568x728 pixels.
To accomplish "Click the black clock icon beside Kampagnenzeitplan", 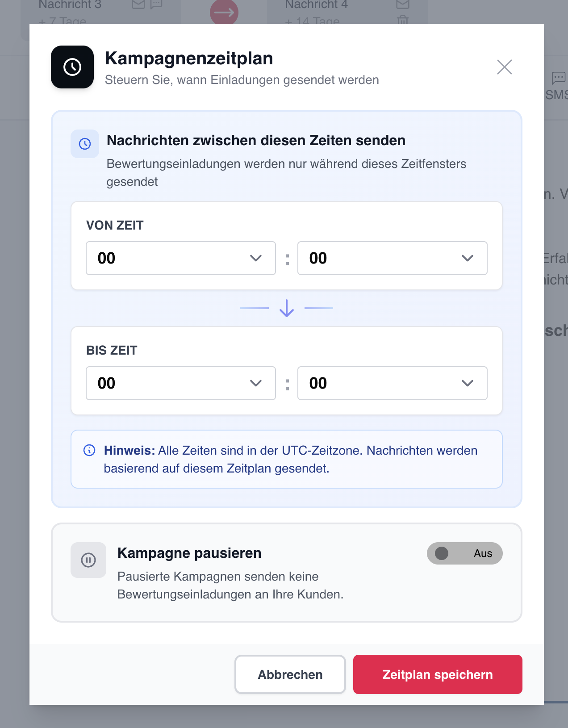I will pos(72,67).
